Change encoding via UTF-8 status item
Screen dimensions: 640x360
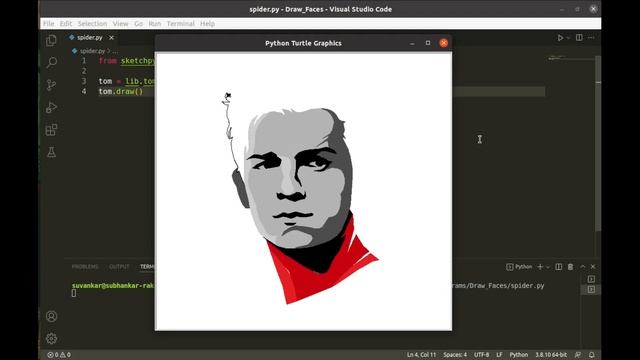(x=482, y=355)
